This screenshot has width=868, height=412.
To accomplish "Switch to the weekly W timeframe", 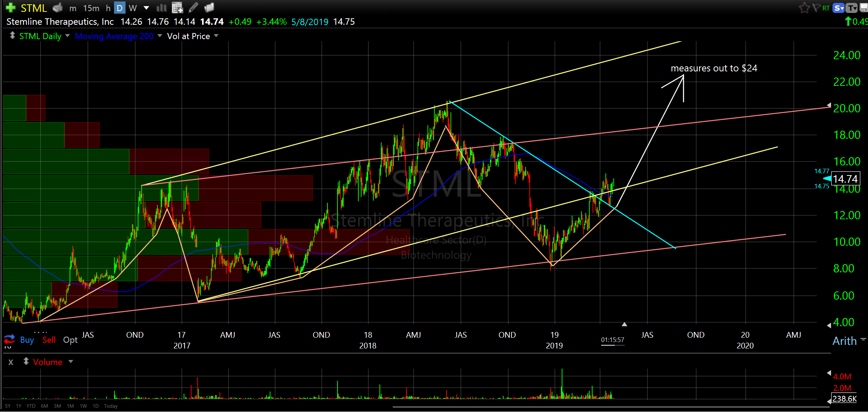I will (x=133, y=8).
